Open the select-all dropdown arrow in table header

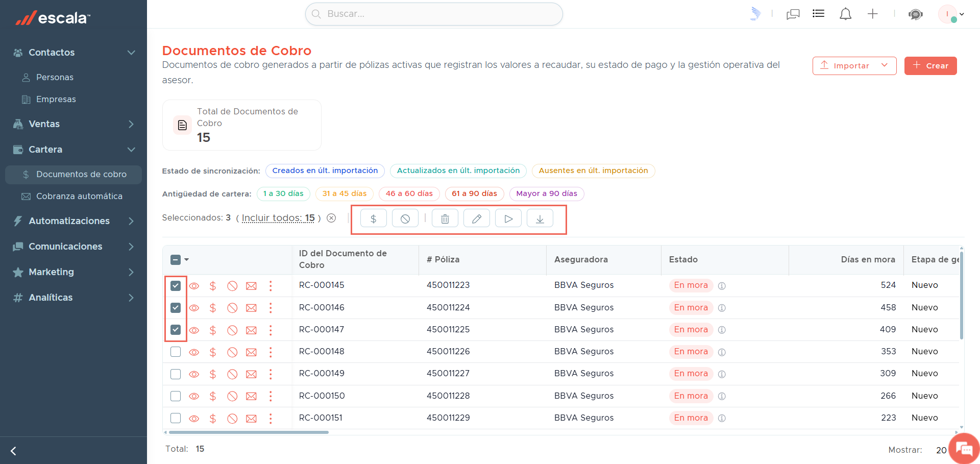coord(187,260)
